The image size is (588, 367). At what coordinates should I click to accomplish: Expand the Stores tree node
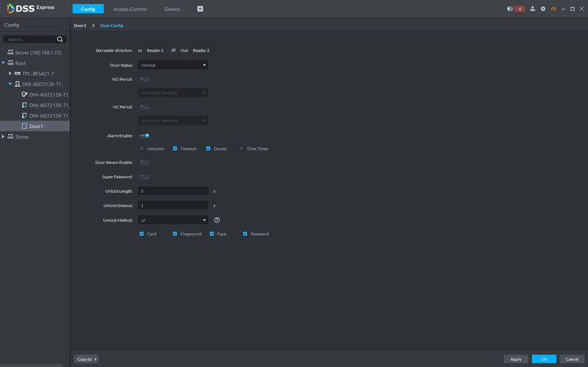[4, 137]
